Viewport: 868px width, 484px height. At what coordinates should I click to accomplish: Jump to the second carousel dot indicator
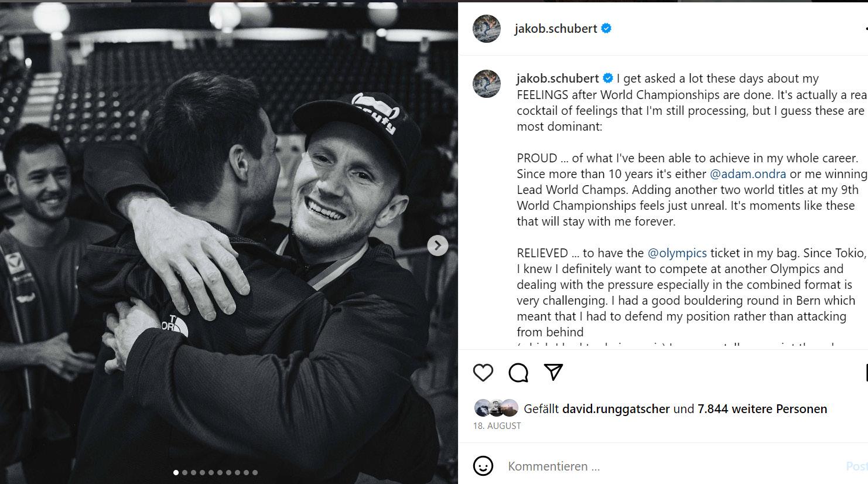[x=185, y=472]
